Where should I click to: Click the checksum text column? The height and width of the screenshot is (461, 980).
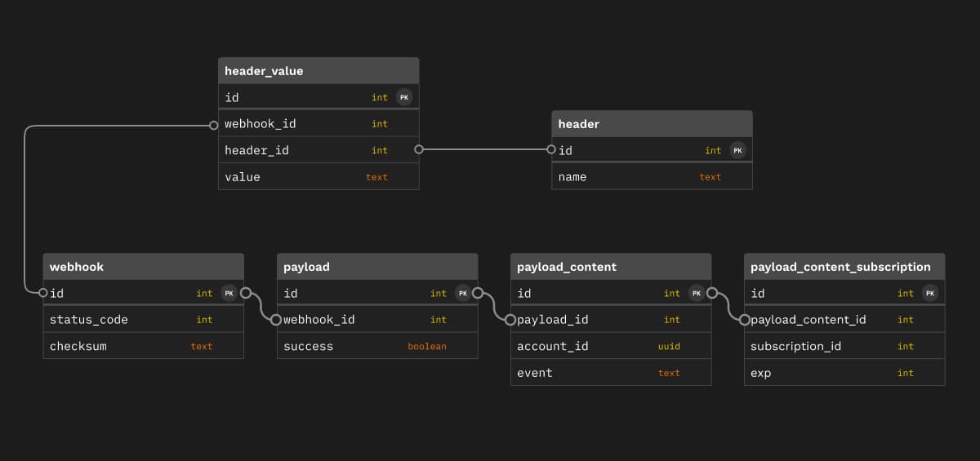coord(143,346)
